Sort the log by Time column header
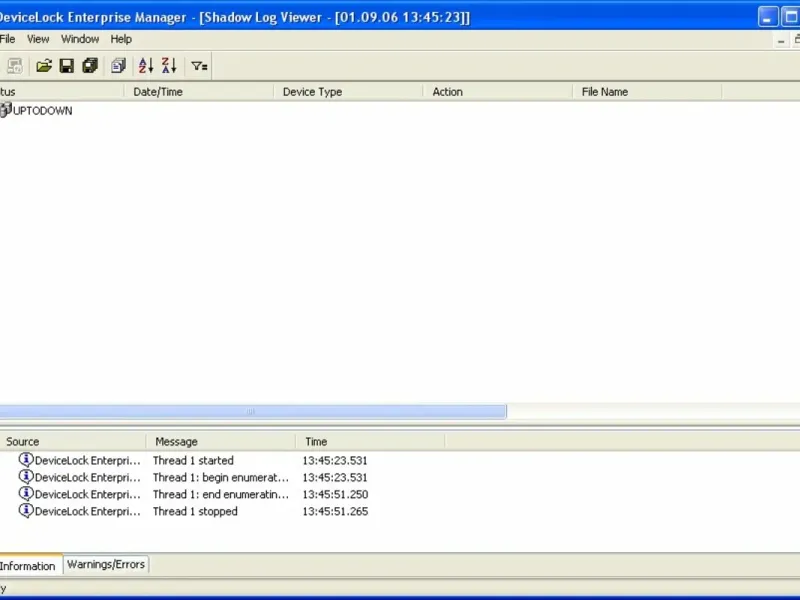Image resolution: width=800 pixels, height=600 pixels. pos(370,441)
